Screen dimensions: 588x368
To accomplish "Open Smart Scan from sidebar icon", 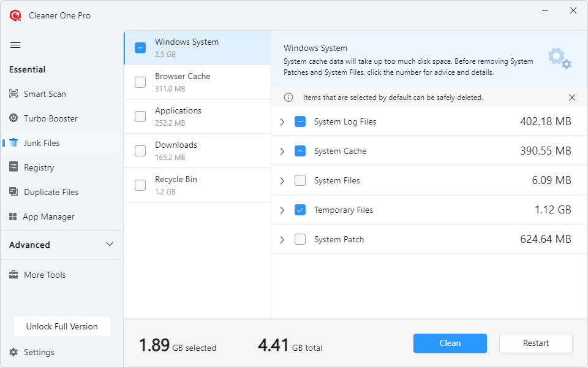I will [13, 94].
